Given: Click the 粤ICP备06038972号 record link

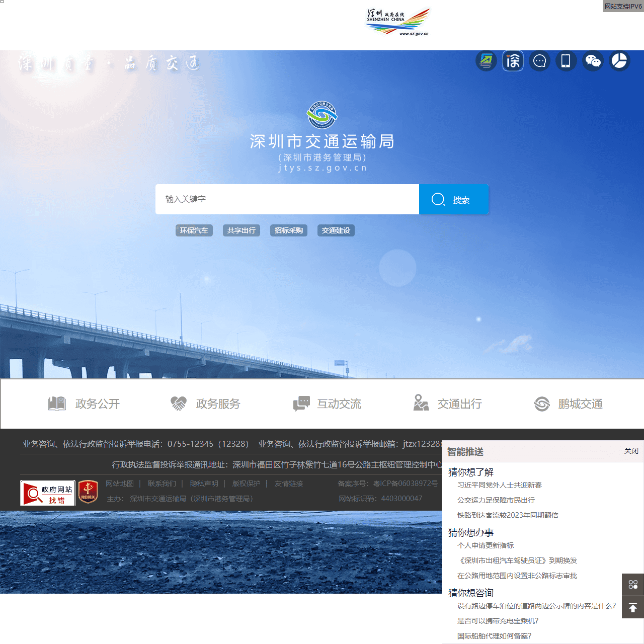Looking at the screenshot, I should [x=406, y=484].
